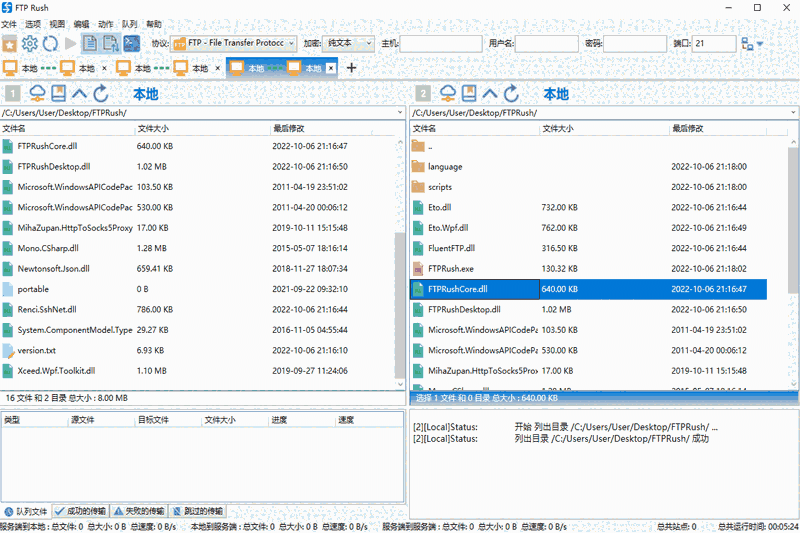Viewport: 800px width, 533px height.
Task: Add a new tab with plus button
Action: pos(351,68)
